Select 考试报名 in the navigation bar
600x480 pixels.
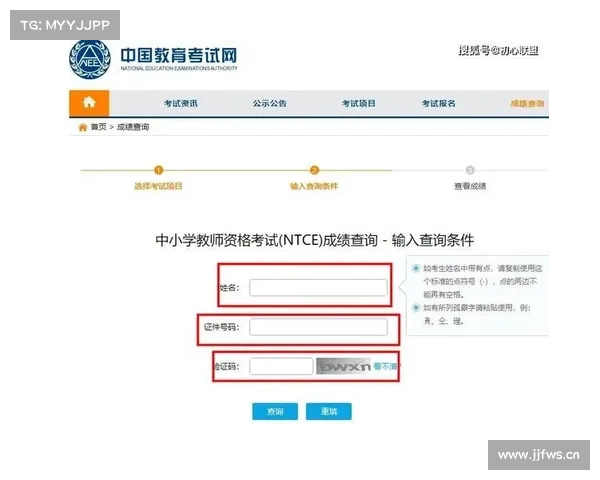coord(438,104)
